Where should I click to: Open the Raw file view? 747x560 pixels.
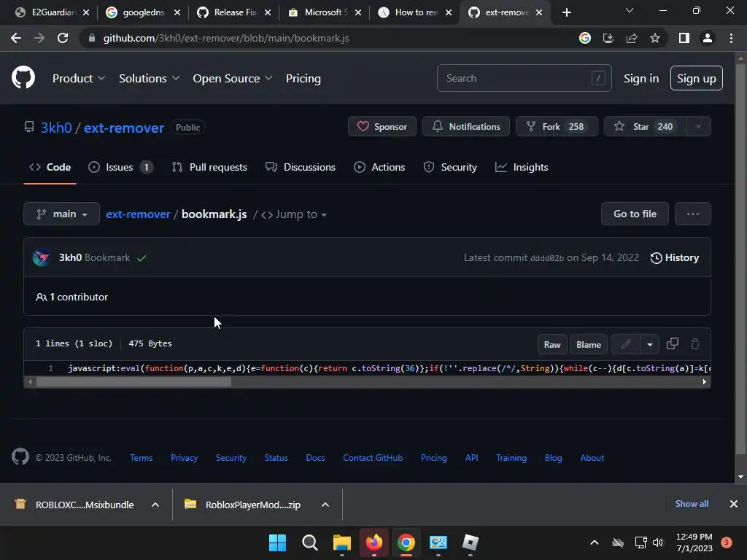pyautogui.click(x=552, y=344)
